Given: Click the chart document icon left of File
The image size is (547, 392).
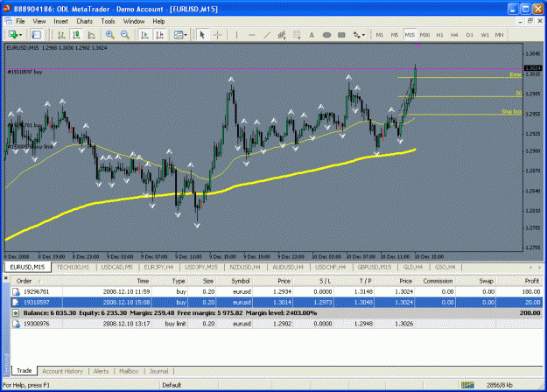Looking at the screenshot, I should 8,21.
